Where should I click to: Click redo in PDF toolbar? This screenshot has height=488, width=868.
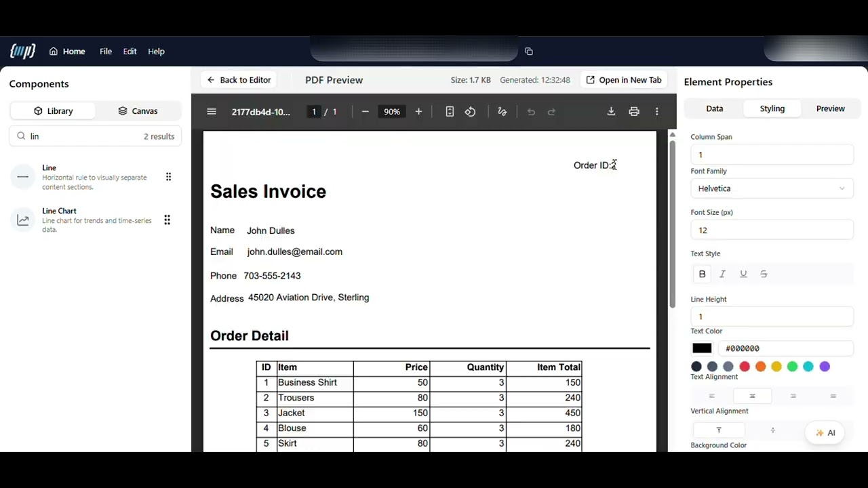pyautogui.click(x=551, y=112)
